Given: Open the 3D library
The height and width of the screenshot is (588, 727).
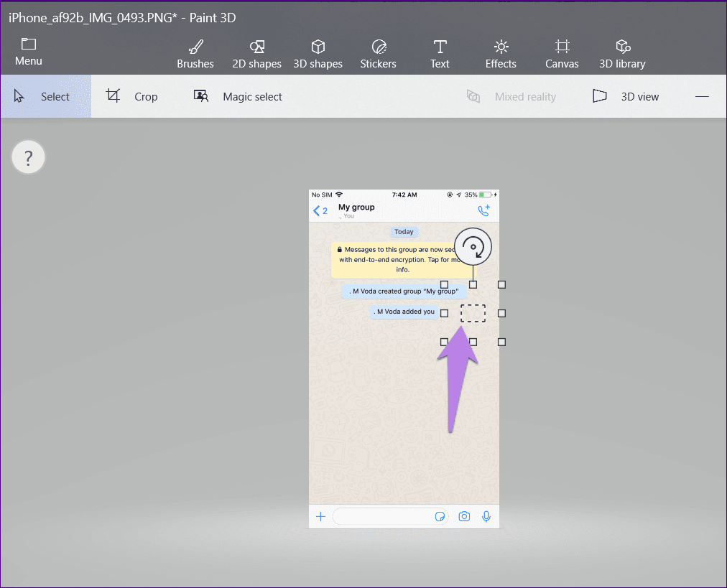Looking at the screenshot, I should [622, 55].
